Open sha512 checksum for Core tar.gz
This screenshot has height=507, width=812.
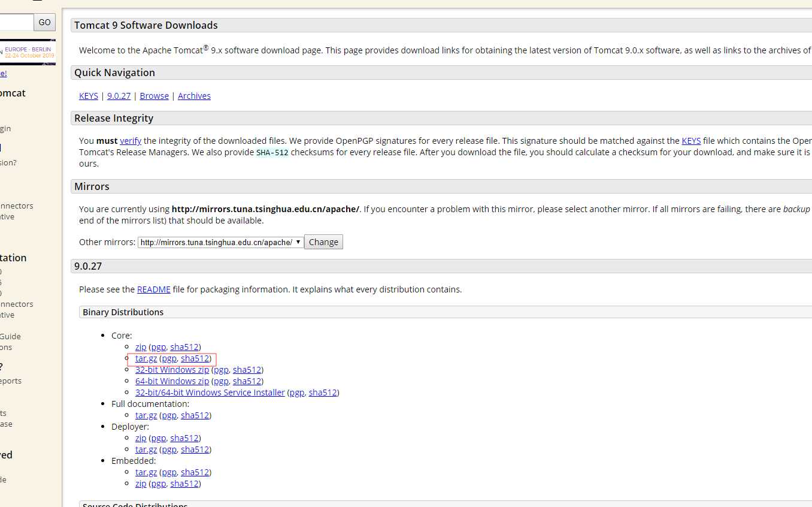(x=195, y=358)
